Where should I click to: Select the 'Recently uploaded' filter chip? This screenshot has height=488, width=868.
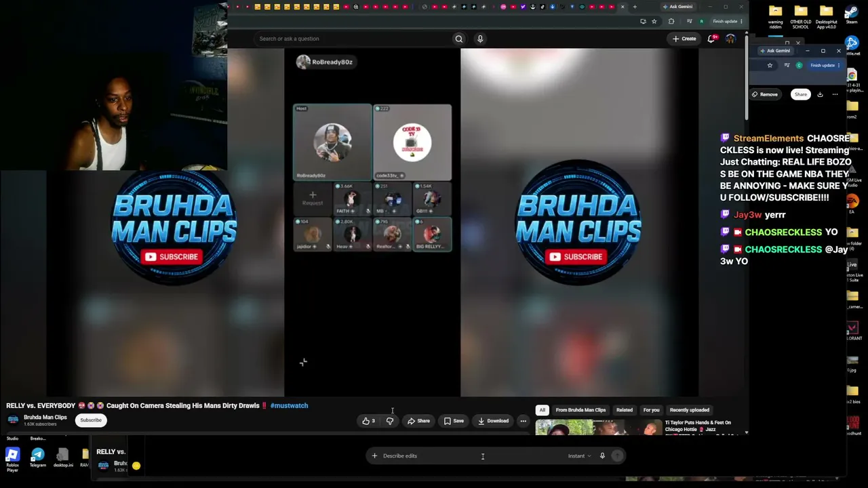(690, 410)
